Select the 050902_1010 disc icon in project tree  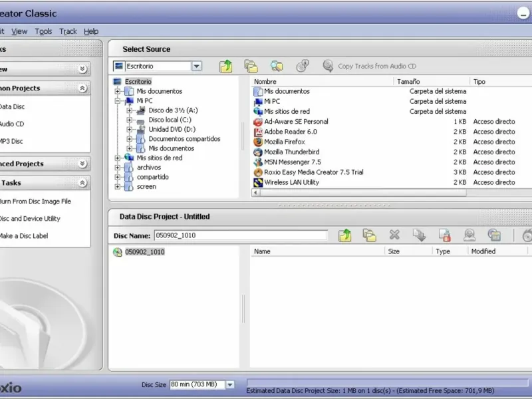click(x=118, y=252)
